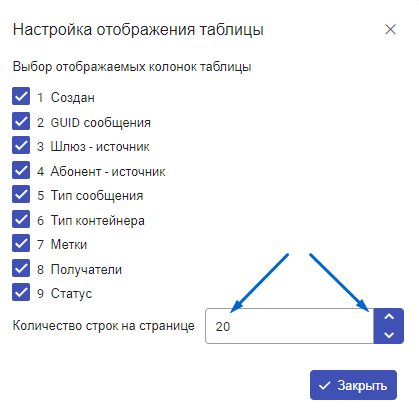The width and height of the screenshot is (419, 409).
Task: Decrease rows per page with down arrow
Action: pos(389,335)
